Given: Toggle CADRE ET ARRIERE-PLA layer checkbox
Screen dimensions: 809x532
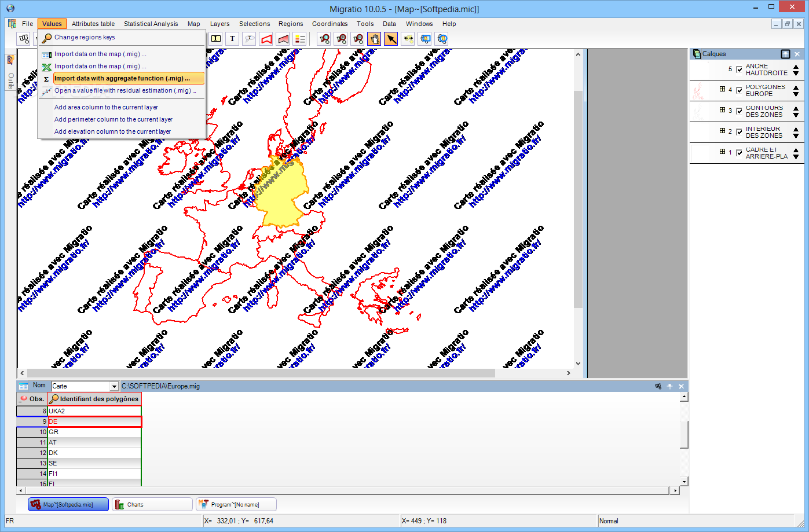Looking at the screenshot, I should point(739,153).
